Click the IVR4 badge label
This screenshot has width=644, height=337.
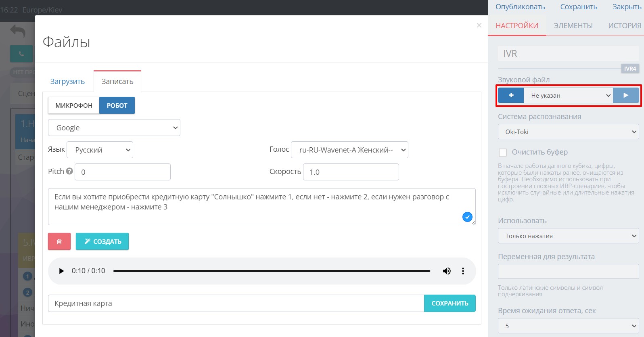pos(630,69)
